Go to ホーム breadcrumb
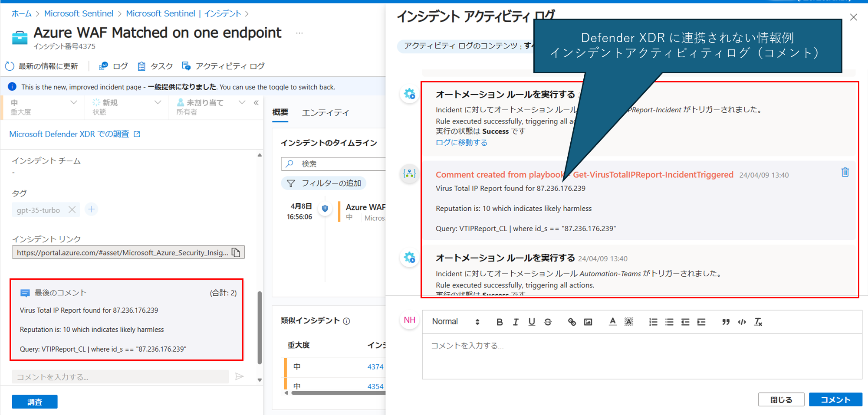868x415 pixels. 21,13
